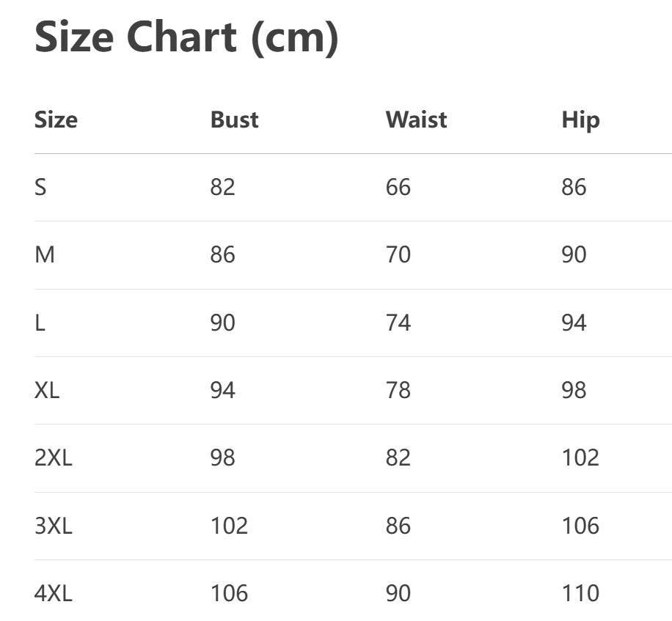Click the hip value 102 for 2XL

point(580,458)
